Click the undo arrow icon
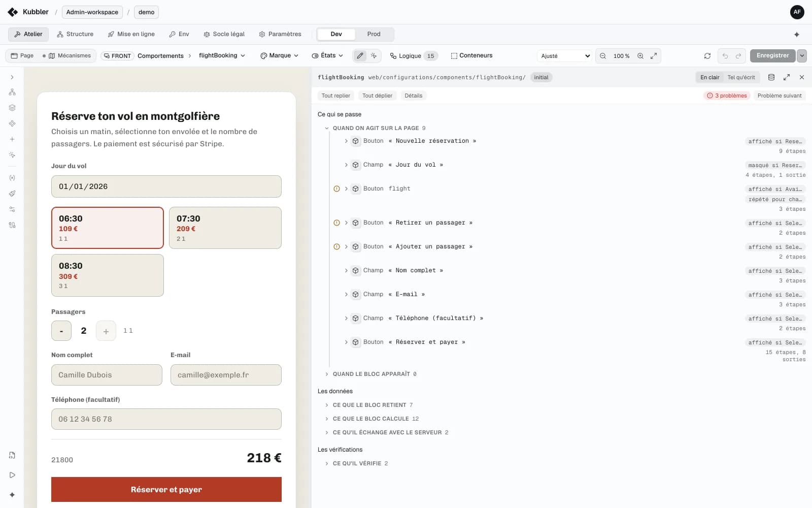 725,56
